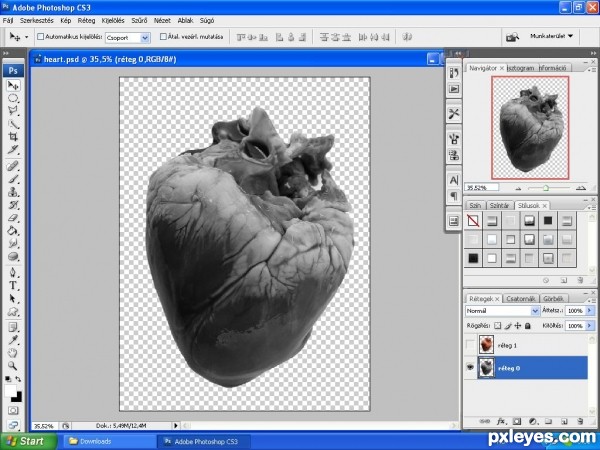
Task: Open the Fájl menu
Action: tap(8, 21)
